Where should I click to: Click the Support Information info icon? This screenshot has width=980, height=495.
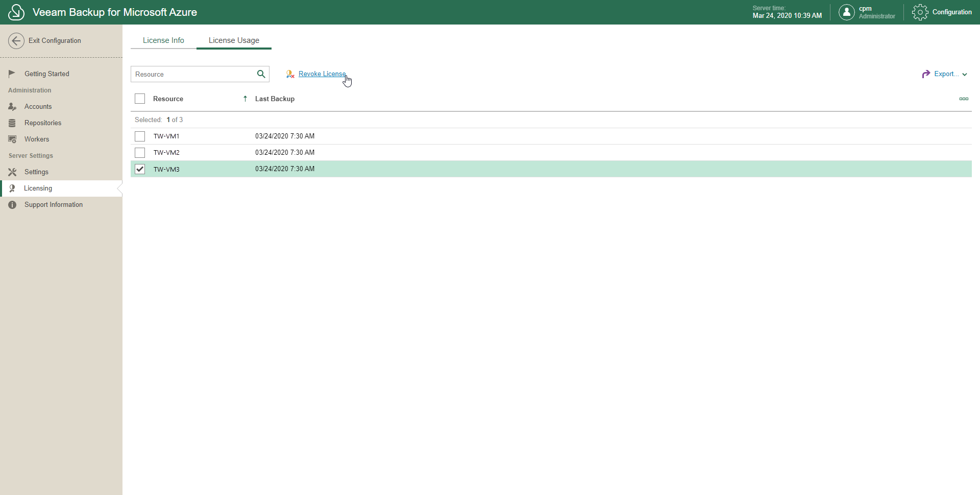(12, 204)
